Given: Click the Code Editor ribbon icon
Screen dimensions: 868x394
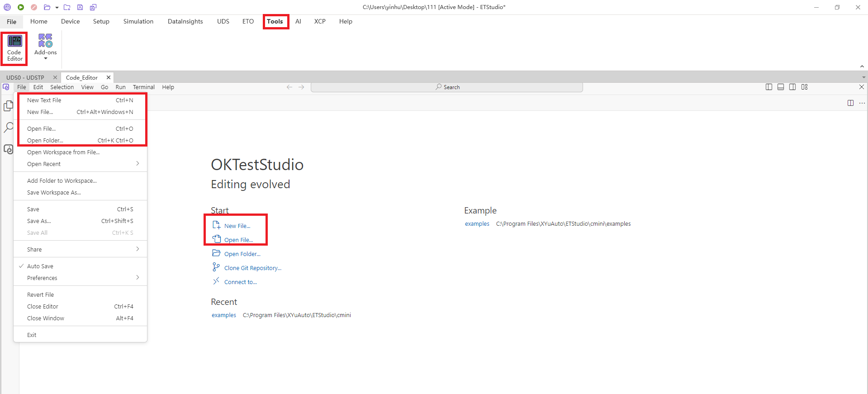Looking at the screenshot, I should [14, 47].
